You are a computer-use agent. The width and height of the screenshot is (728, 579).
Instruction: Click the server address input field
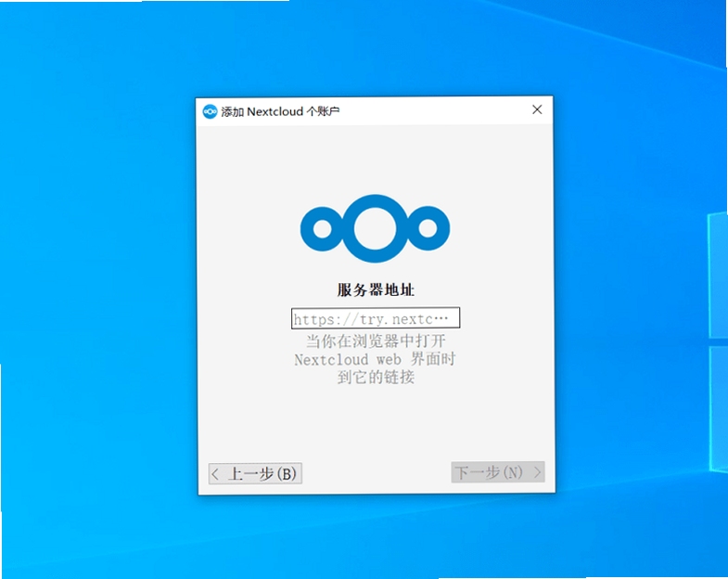point(376,318)
